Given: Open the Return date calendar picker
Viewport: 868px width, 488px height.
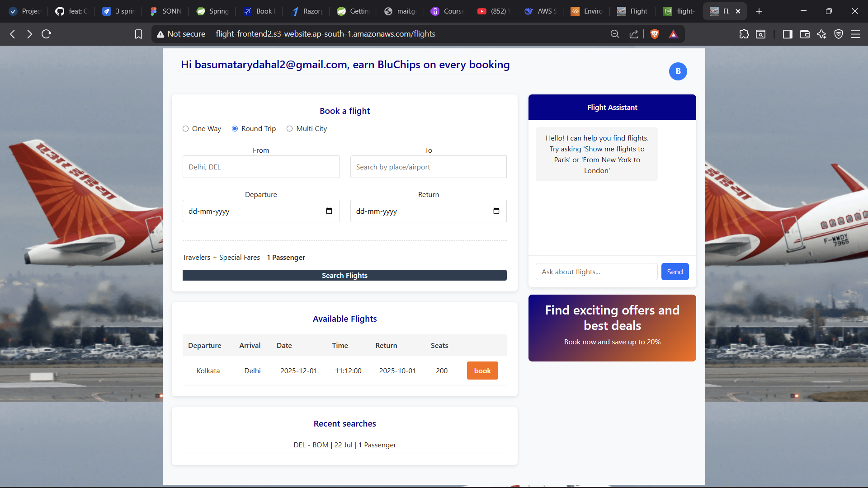Looking at the screenshot, I should [x=496, y=211].
